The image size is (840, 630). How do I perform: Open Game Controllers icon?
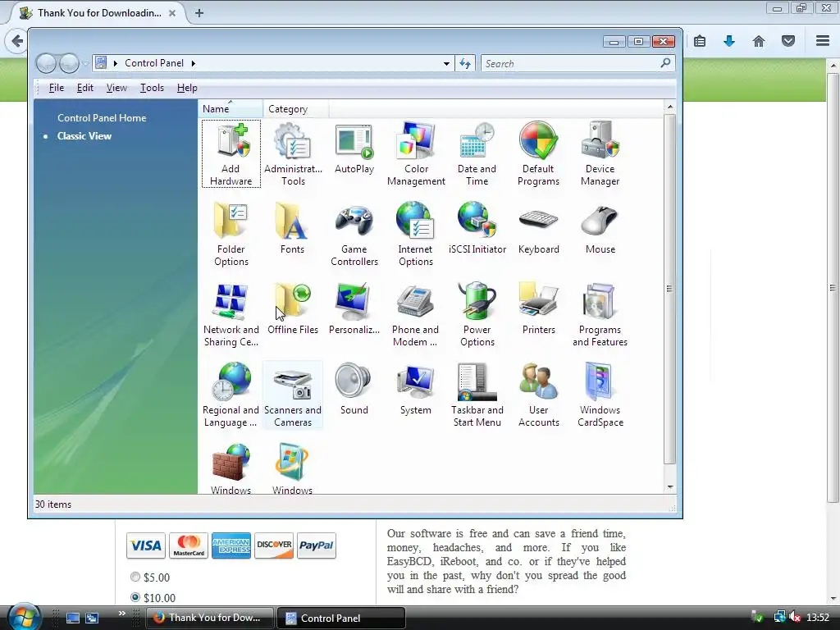point(354,234)
